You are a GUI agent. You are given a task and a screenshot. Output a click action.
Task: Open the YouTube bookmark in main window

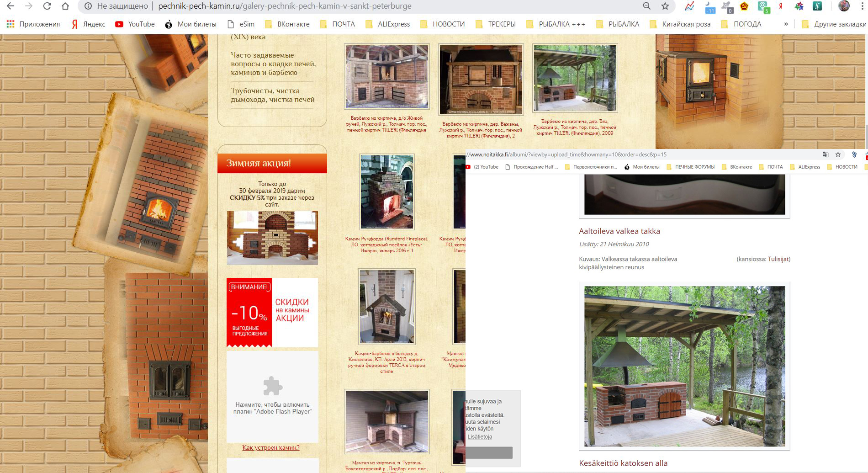pos(135,24)
